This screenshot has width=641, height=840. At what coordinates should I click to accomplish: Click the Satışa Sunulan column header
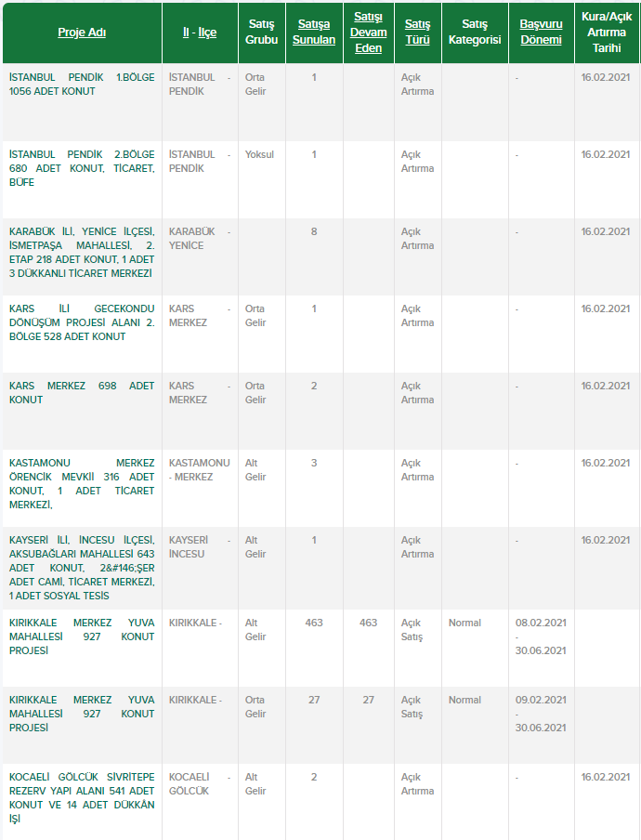[314, 33]
